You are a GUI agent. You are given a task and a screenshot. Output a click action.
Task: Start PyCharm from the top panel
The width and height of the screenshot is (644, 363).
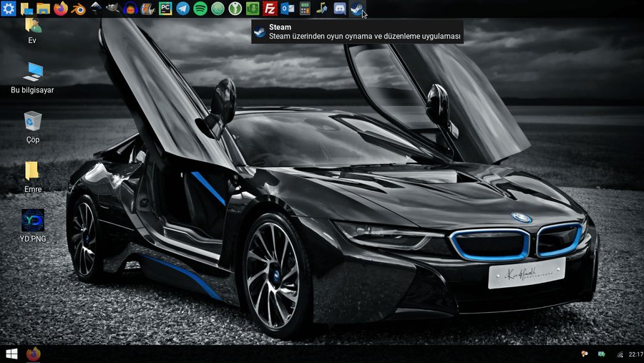tap(165, 9)
